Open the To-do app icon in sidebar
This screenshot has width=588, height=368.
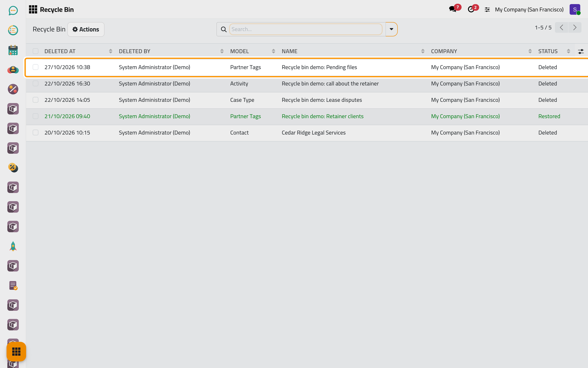coord(13,30)
